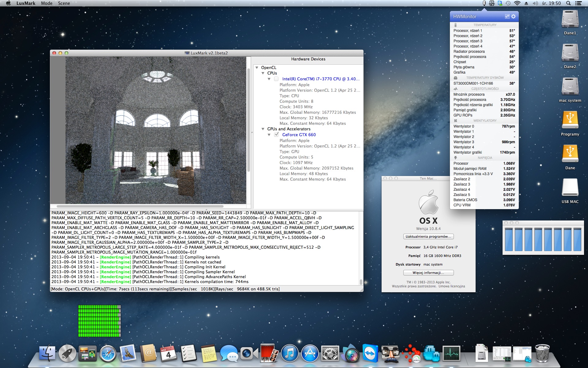
Task: Open TeamViewer status icon in menu bar
Action: [x=500, y=3]
